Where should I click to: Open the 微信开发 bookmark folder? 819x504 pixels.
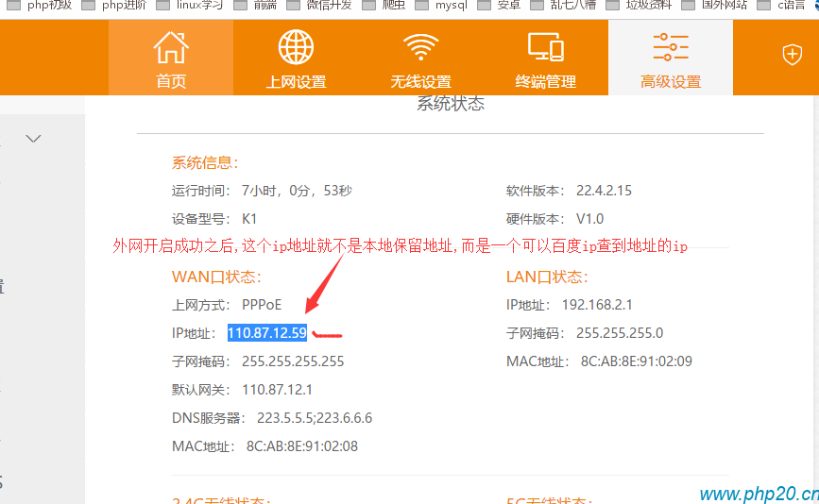[x=319, y=6]
